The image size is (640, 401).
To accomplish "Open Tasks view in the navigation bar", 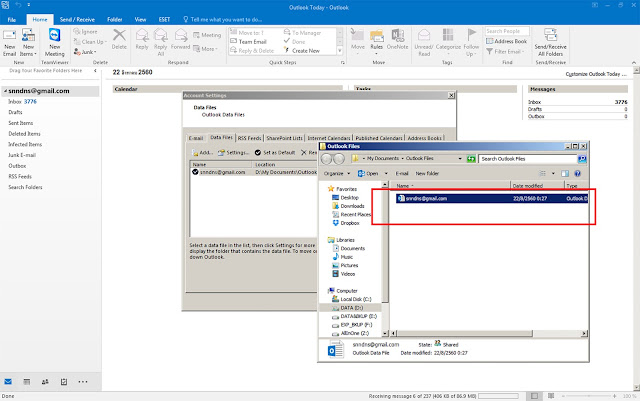I will tap(64, 382).
